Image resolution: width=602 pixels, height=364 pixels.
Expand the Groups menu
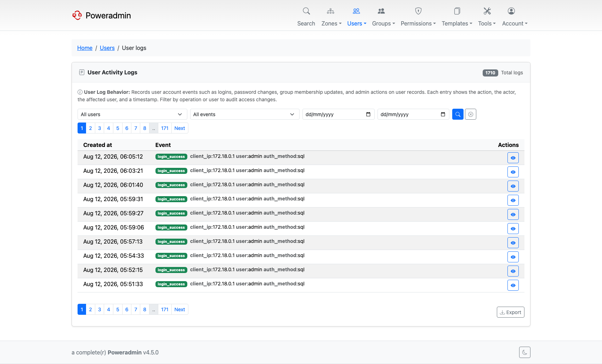click(x=384, y=23)
